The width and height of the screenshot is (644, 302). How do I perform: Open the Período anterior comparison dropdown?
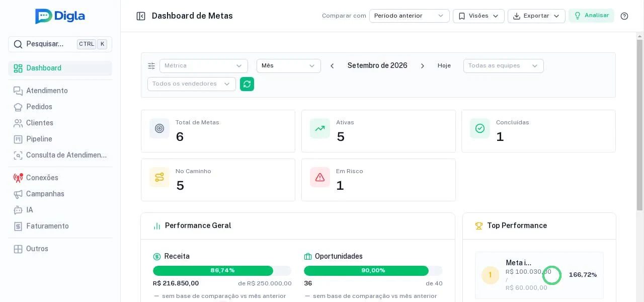tap(410, 16)
